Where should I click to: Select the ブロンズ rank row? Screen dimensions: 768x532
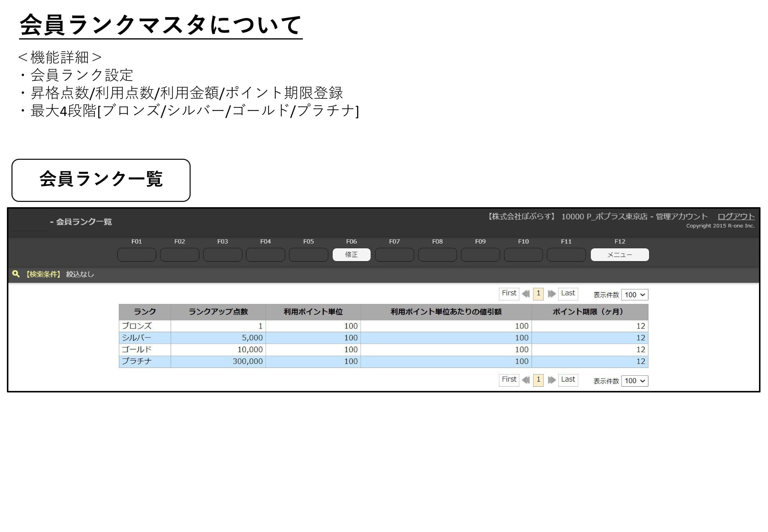point(137,326)
